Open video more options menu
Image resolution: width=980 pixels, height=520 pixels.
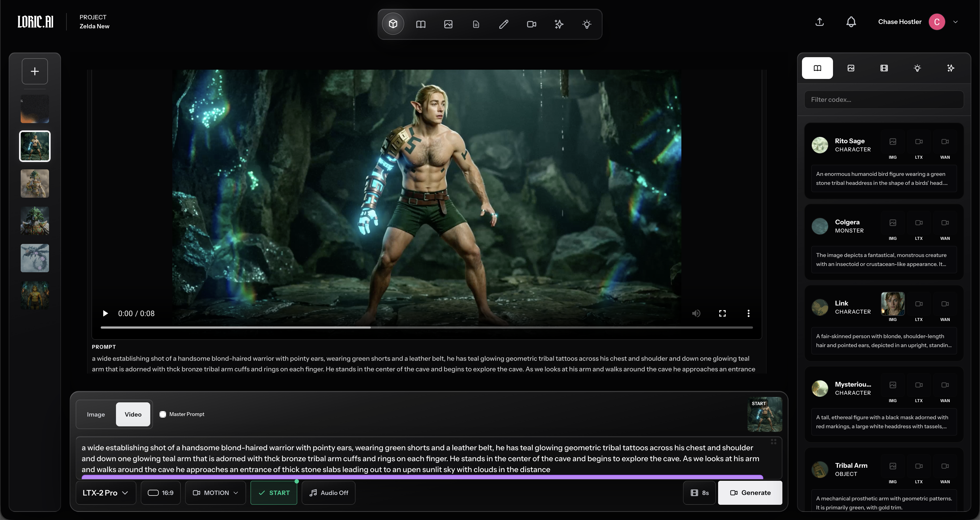point(748,313)
